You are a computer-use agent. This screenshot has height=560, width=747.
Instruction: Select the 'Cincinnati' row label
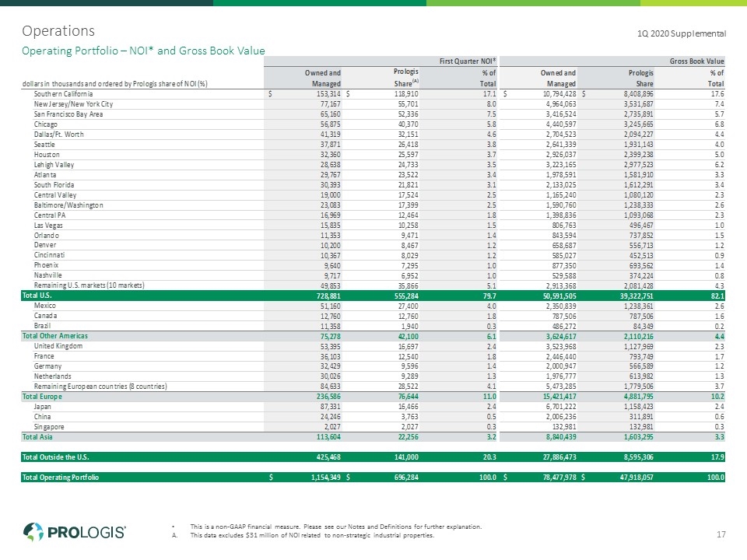coord(49,255)
